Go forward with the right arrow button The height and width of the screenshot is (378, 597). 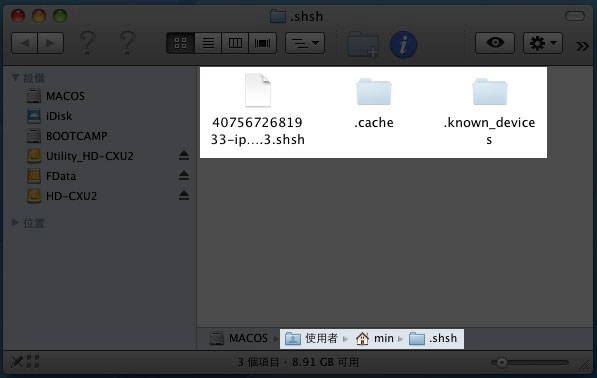tap(50, 43)
